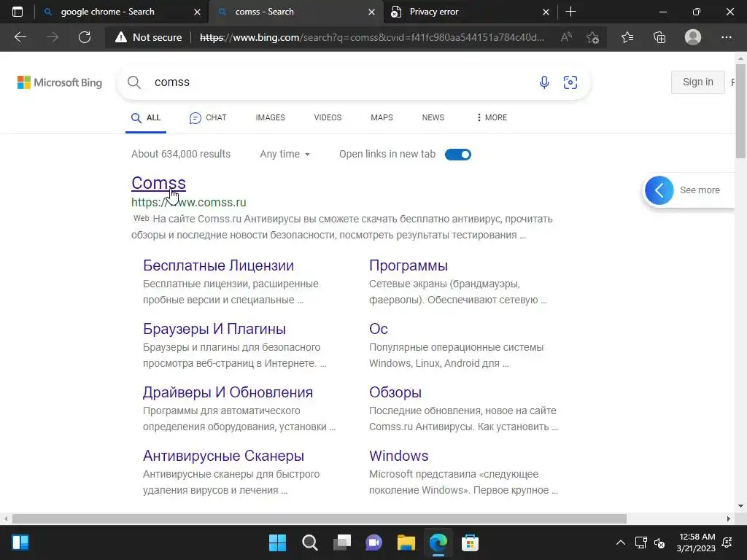Close the comss - Search tab
This screenshot has height=560, width=747.
tap(371, 12)
